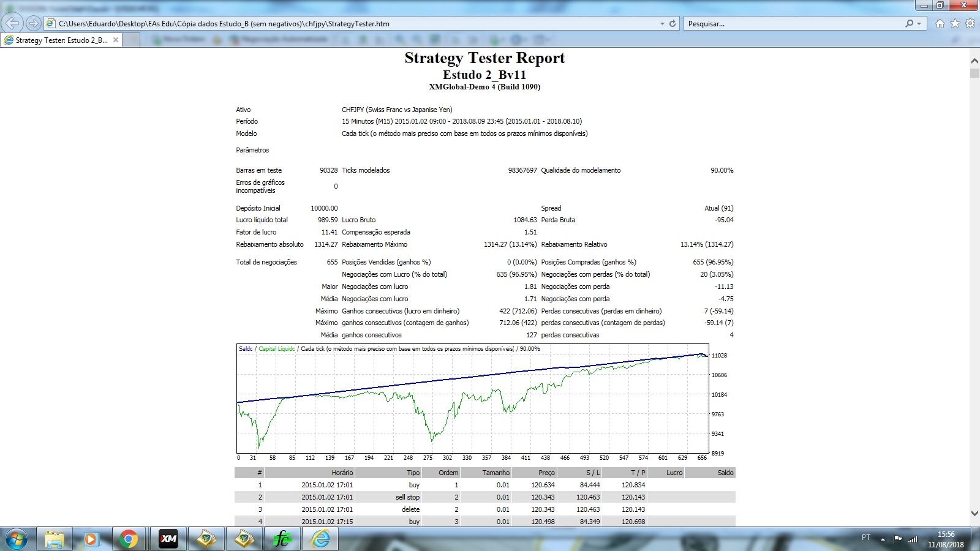Screen dimensions: 980x551
Task: Open the Action Center flag icon
Action: [897, 539]
